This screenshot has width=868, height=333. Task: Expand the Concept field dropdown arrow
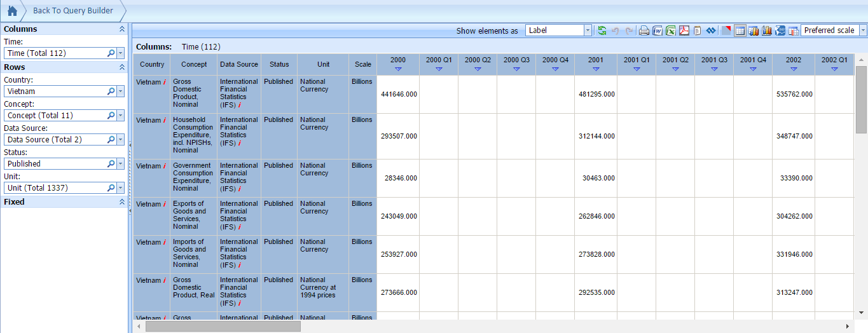tap(120, 116)
